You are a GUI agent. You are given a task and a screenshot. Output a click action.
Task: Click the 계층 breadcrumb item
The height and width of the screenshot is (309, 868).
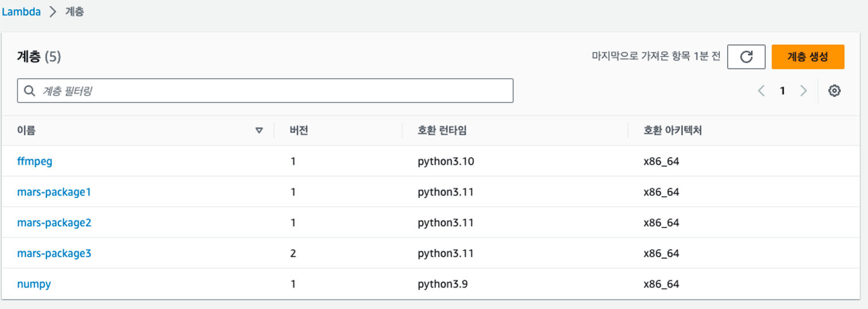[75, 12]
